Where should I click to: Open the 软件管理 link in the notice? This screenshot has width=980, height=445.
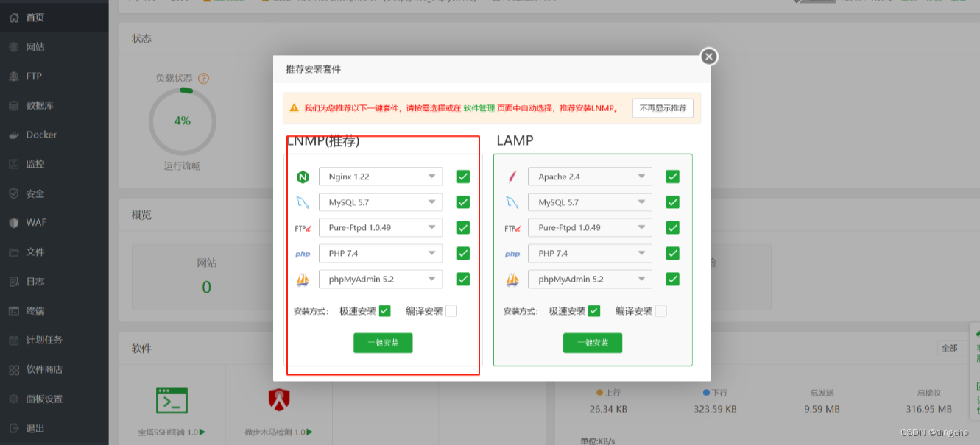pyautogui.click(x=479, y=108)
